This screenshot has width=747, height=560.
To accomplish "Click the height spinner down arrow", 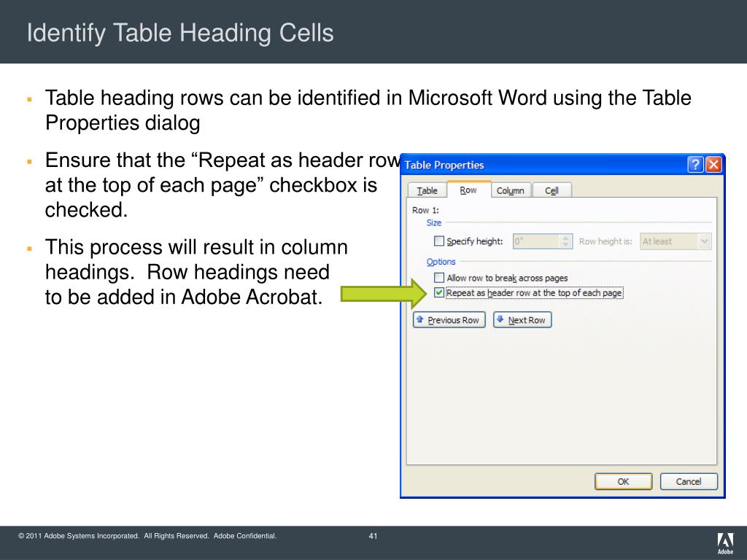I will point(563,244).
